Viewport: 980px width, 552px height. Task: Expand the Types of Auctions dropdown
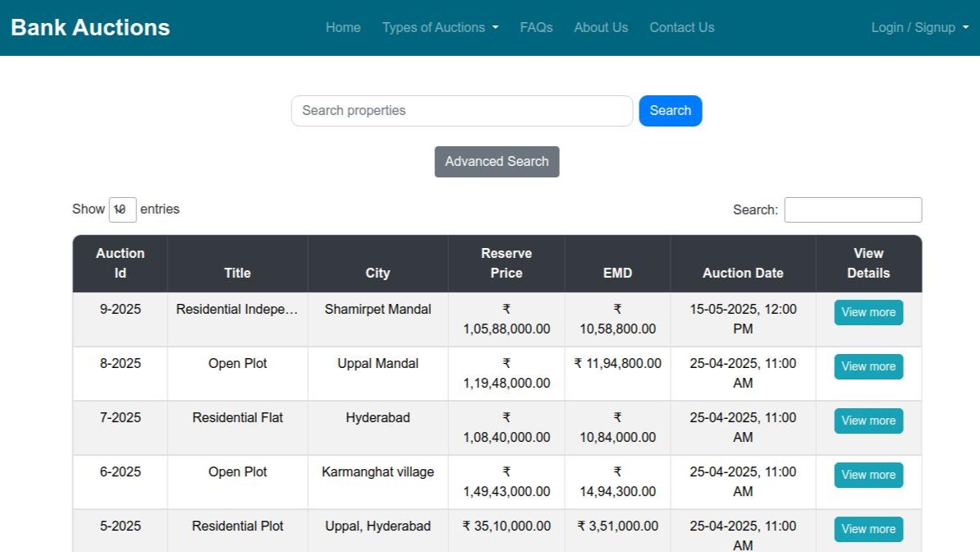[x=440, y=27]
